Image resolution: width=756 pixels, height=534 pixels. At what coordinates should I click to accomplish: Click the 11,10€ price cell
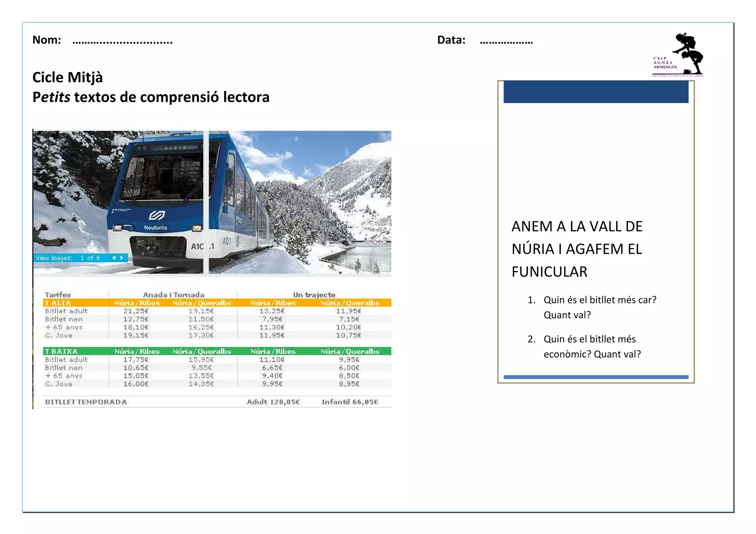[272, 359]
